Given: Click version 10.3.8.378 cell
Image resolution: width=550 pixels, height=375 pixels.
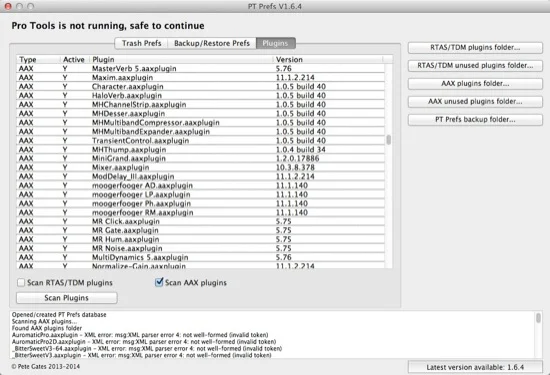Looking at the screenshot, I should (295, 167).
